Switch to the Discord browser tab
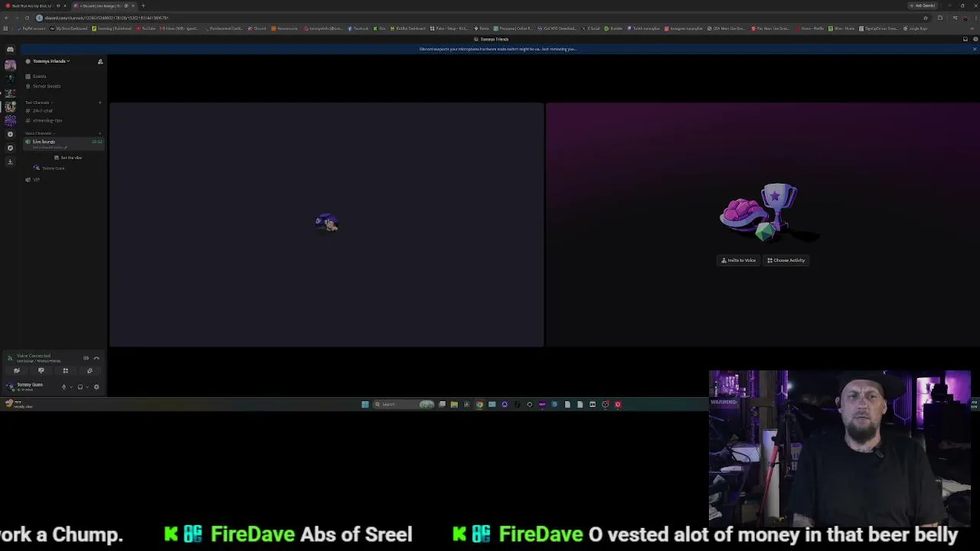Image resolution: width=980 pixels, height=551 pixels. coord(103,5)
